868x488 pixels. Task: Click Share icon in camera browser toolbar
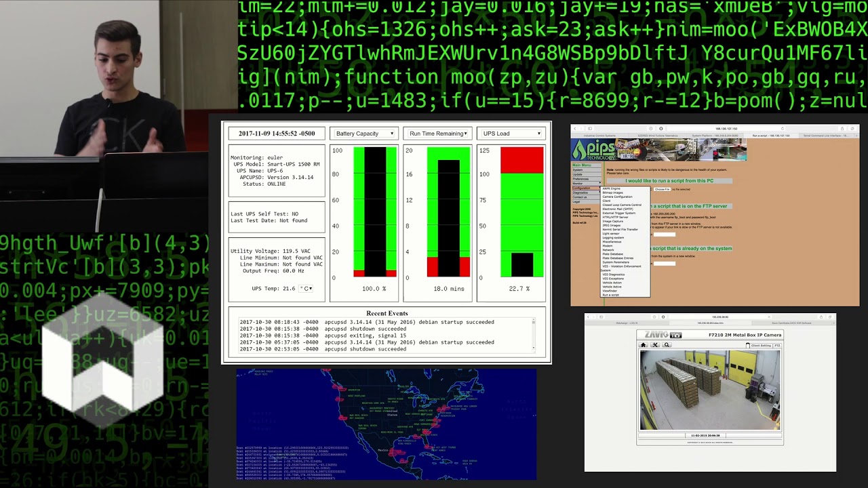pyautogui.click(x=821, y=317)
